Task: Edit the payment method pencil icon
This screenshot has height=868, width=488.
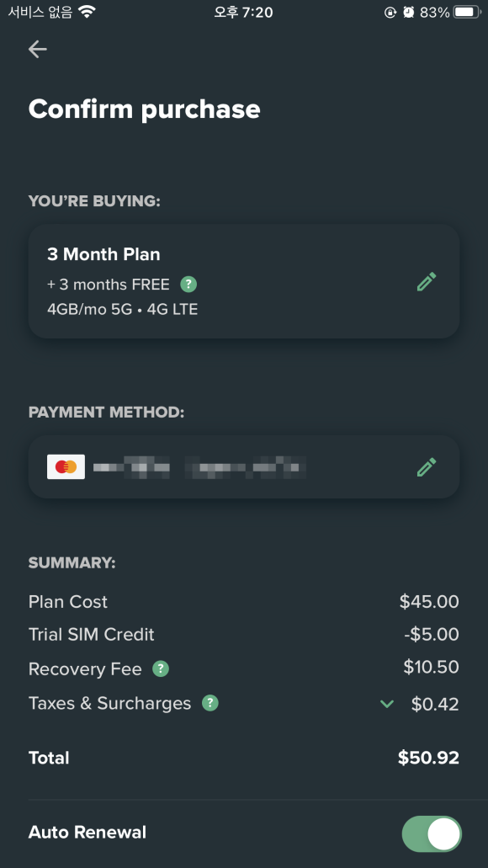Action: [x=427, y=466]
